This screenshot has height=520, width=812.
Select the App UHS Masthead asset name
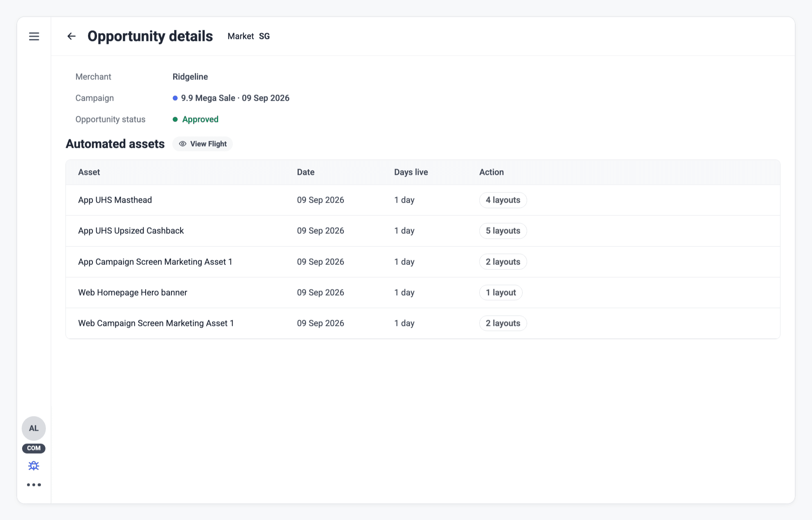click(x=115, y=200)
